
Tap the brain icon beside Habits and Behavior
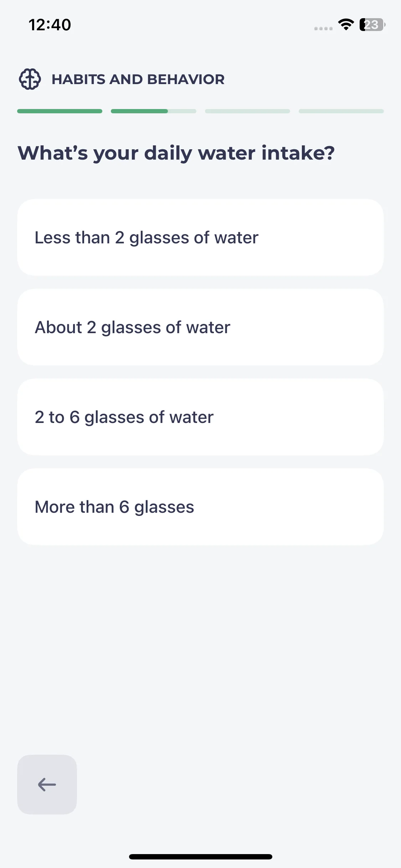click(x=30, y=79)
